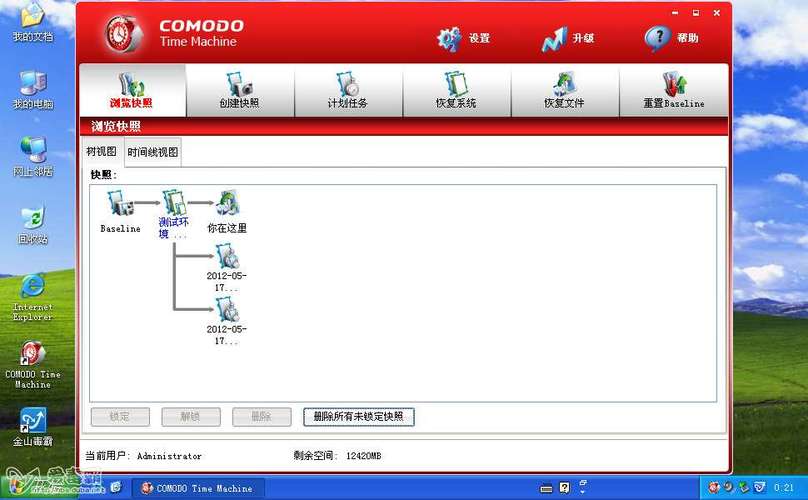Click the disabled 解锁 (unlock) button

tap(191, 416)
